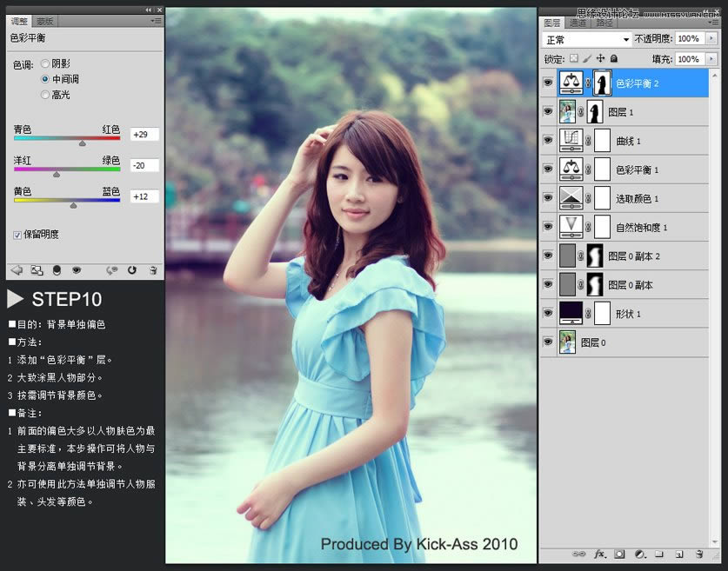Add a new layer mask

point(618,554)
